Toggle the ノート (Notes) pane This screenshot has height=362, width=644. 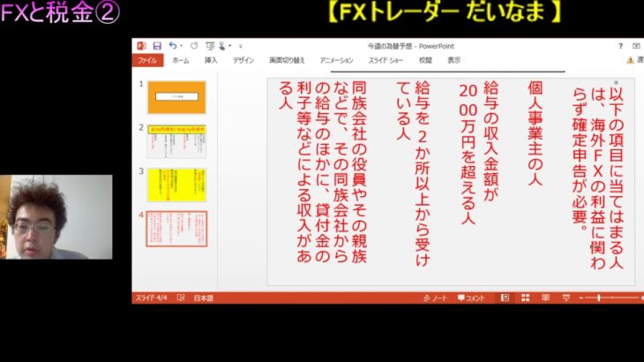click(x=433, y=298)
